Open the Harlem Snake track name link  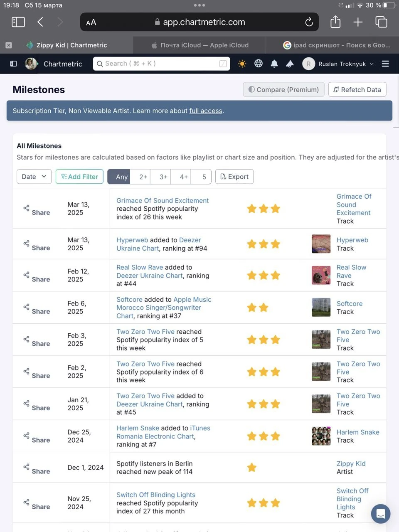tap(358, 432)
